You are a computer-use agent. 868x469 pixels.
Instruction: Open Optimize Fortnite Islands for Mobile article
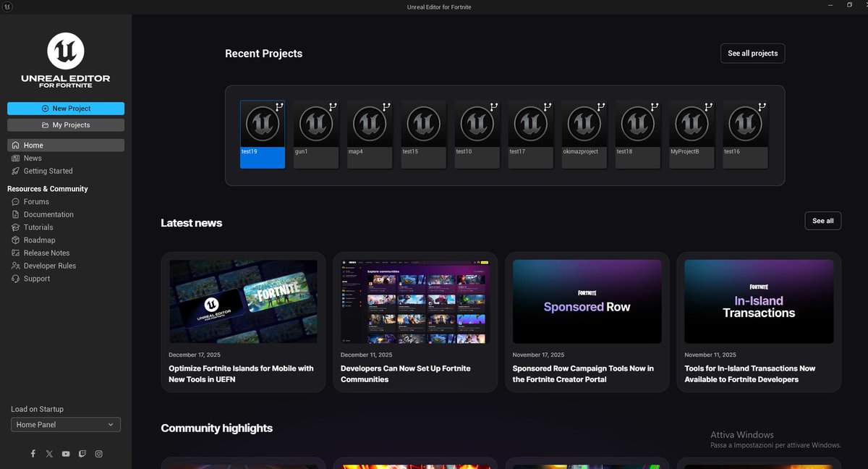point(243,322)
